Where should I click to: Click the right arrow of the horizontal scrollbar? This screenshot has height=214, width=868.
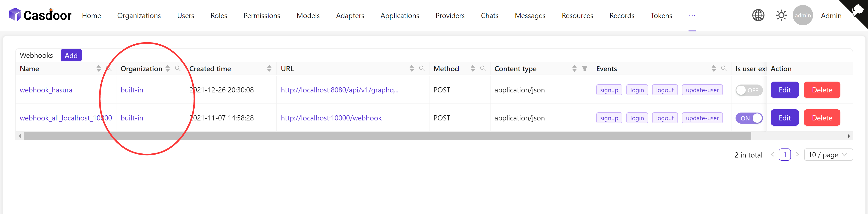pos(849,136)
